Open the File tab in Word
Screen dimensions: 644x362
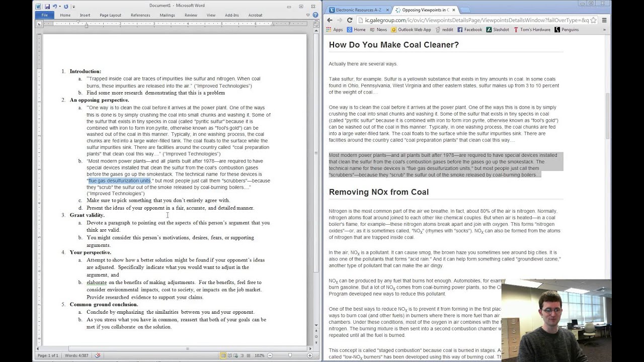(x=44, y=15)
